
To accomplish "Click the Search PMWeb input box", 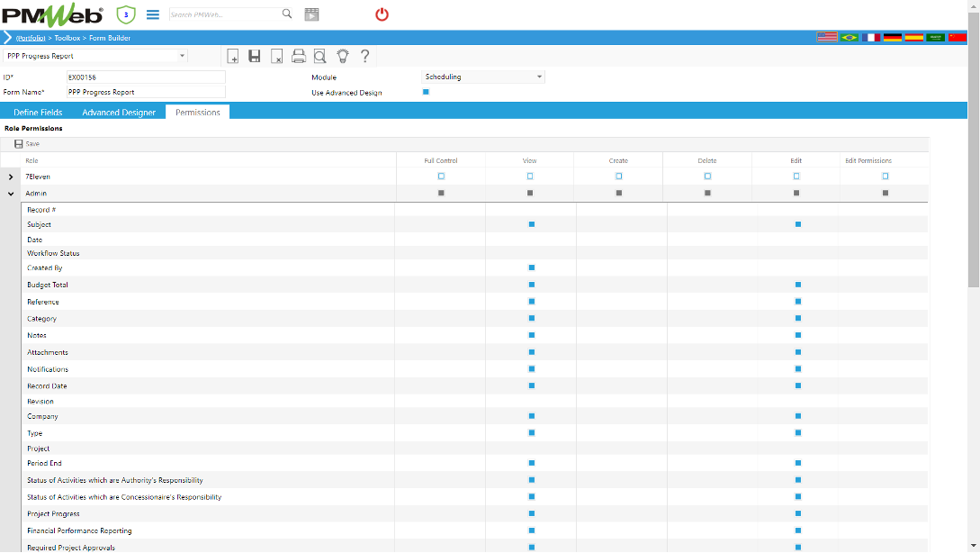I will [x=225, y=14].
